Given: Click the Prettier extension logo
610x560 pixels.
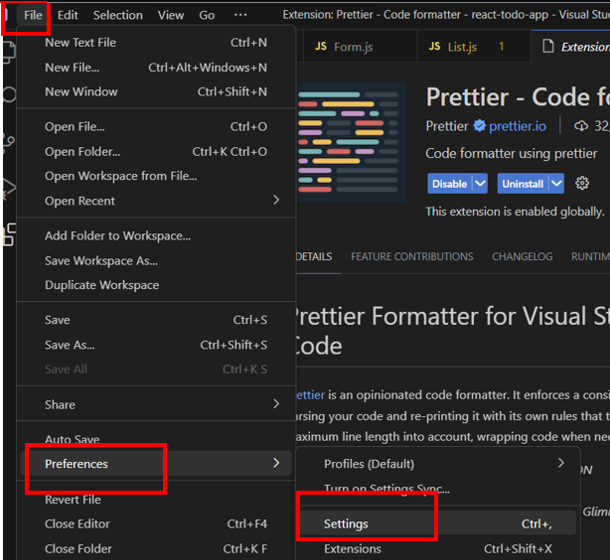Looking at the screenshot, I should 351,142.
